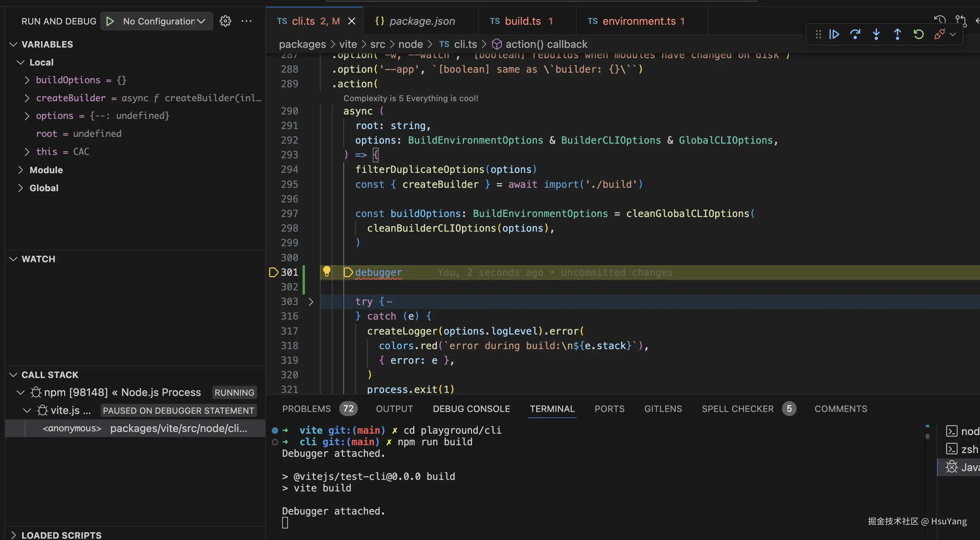The image size is (980, 540).
Task: Unfold the try block at line 303
Action: (311, 302)
